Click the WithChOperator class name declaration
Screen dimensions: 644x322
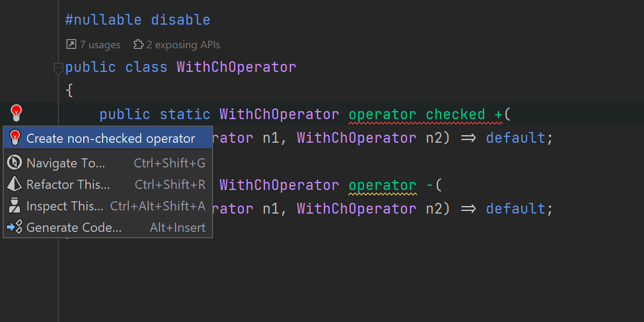coord(236,67)
